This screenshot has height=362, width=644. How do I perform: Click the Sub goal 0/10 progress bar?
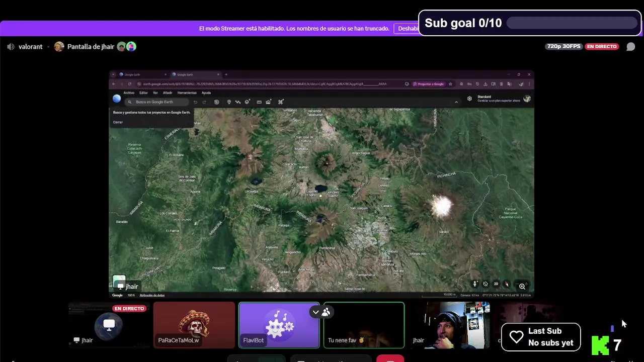[x=572, y=23]
